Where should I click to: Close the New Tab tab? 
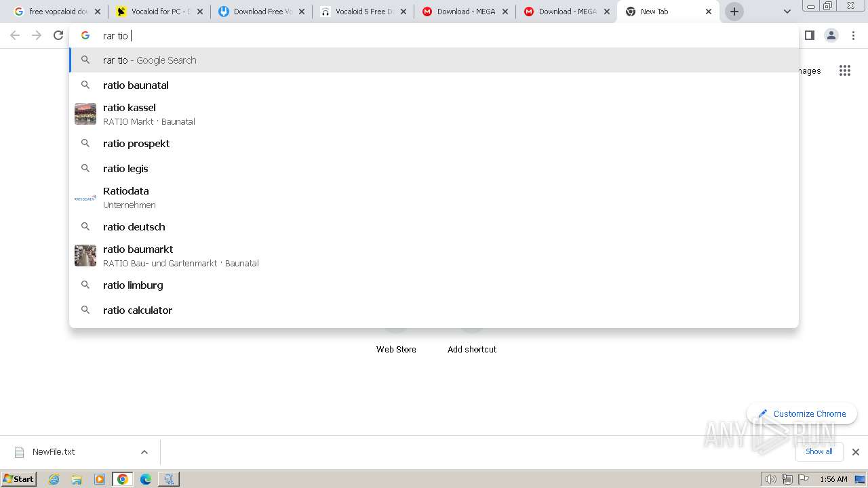pos(709,12)
